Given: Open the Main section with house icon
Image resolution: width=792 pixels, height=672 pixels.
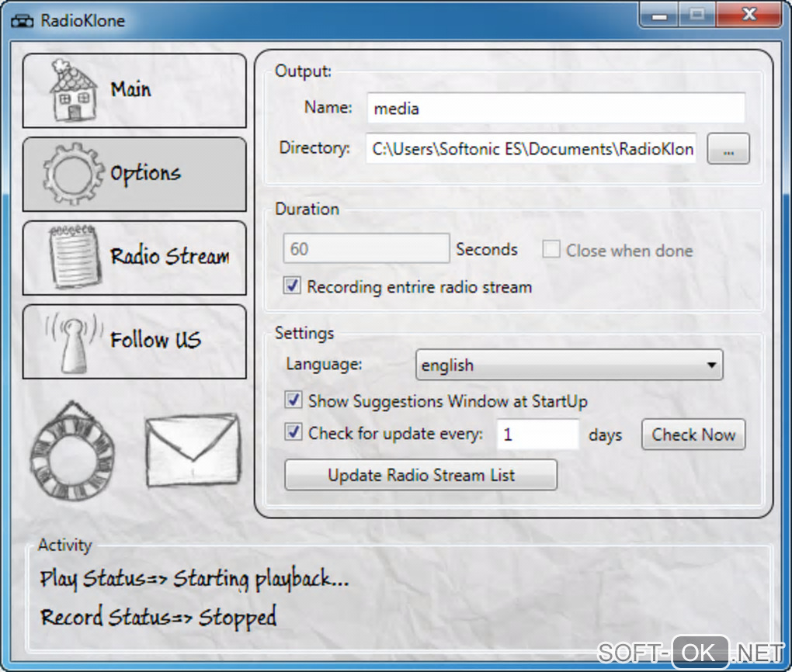Looking at the screenshot, I should [134, 90].
